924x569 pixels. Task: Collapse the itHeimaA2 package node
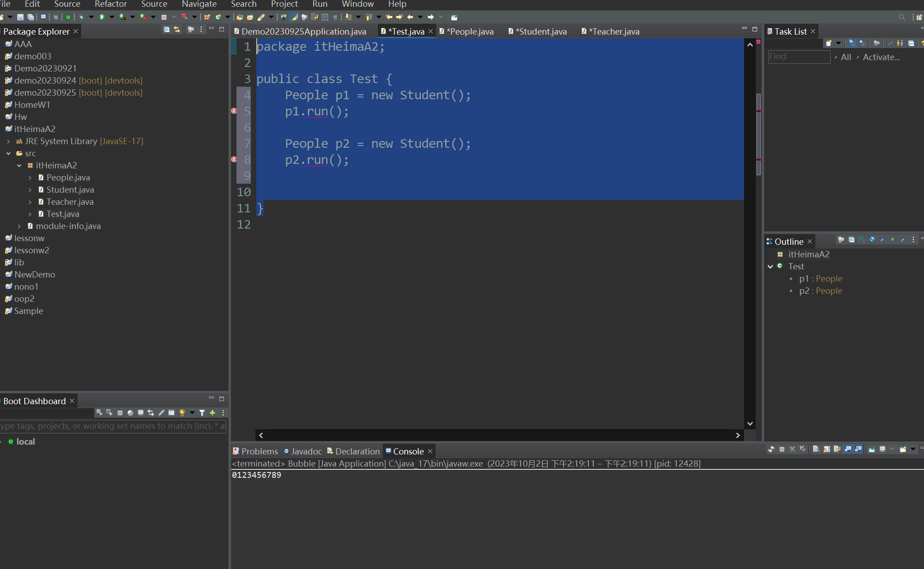pos(19,166)
